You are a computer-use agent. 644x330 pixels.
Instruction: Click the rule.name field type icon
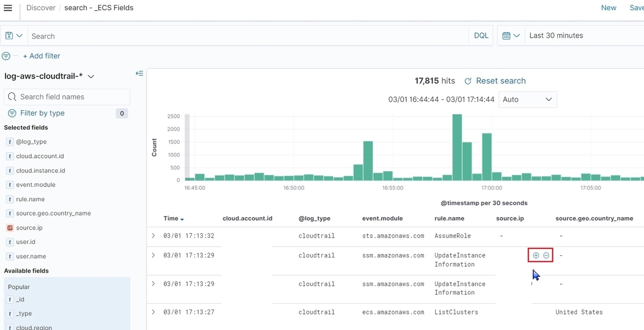[x=10, y=199]
